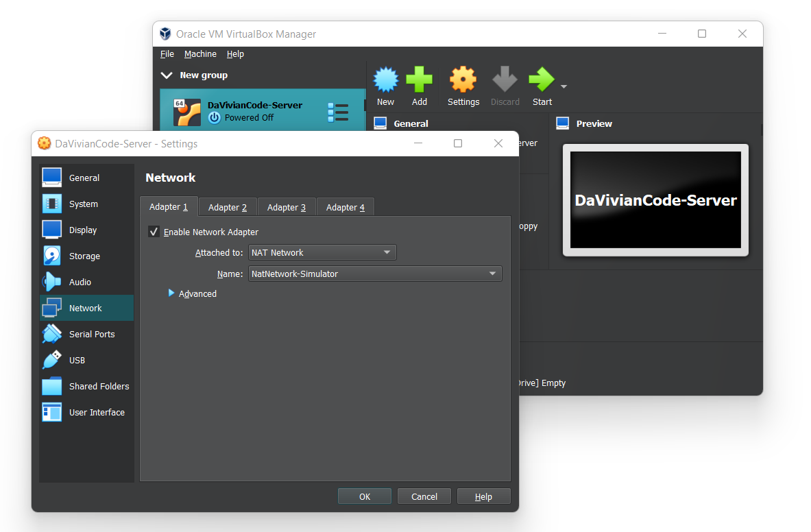Open the Help menu in VirtualBox Manager
This screenshot has height=532, width=811.
tap(235, 53)
